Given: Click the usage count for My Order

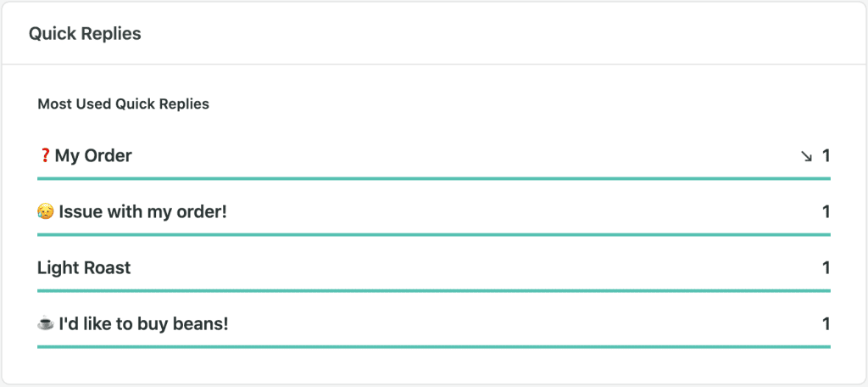Looking at the screenshot, I should [826, 156].
